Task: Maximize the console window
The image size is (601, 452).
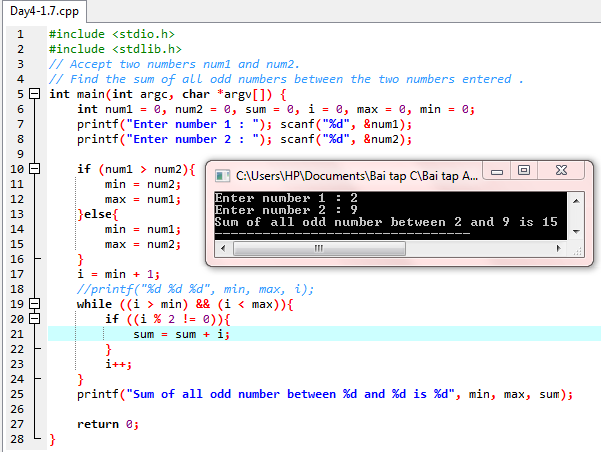Action: tap(524, 171)
